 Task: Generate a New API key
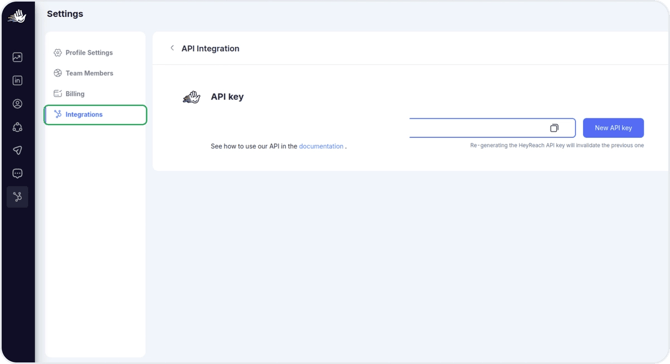[x=613, y=128]
